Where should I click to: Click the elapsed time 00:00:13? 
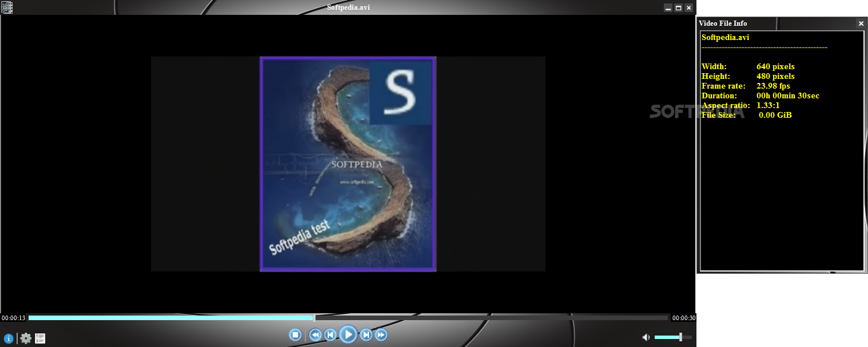[14, 318]
